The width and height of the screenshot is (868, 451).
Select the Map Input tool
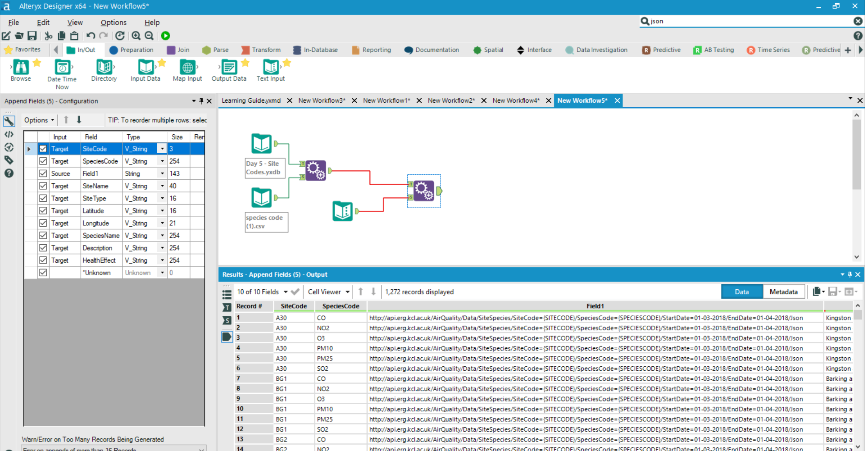pos(187,68)
